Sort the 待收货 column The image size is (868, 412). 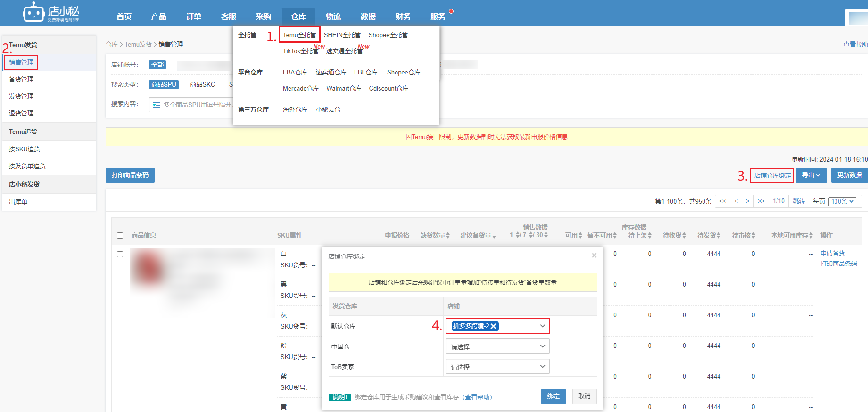tap(684, 235)
